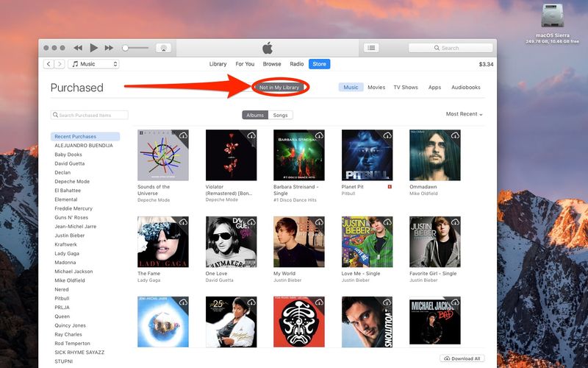588x368 pixels.
Task: Open the Up Next list icon
Action: [x=371, y=48]
